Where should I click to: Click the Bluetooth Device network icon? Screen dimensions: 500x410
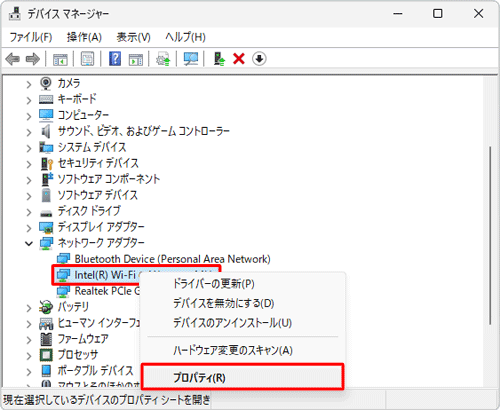pyautogui.click(x=63, y=259)
